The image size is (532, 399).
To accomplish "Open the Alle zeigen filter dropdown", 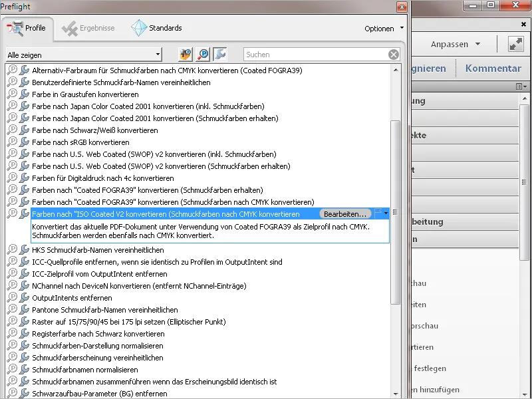I will click(84, 55).
